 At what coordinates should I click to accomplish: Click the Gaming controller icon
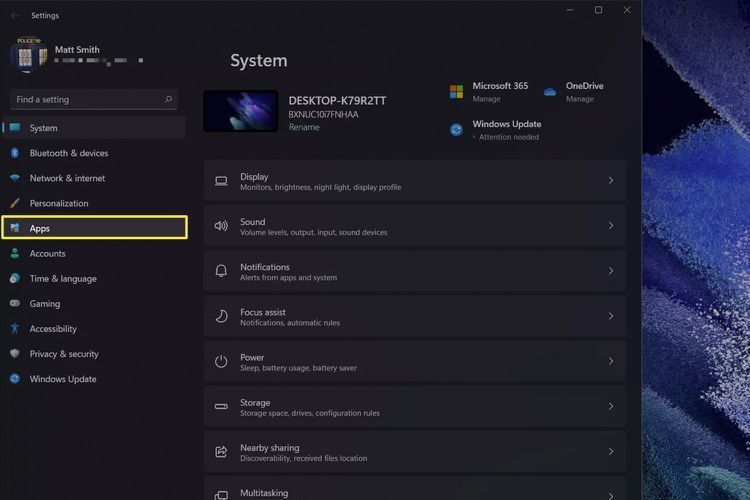[15, 304]
